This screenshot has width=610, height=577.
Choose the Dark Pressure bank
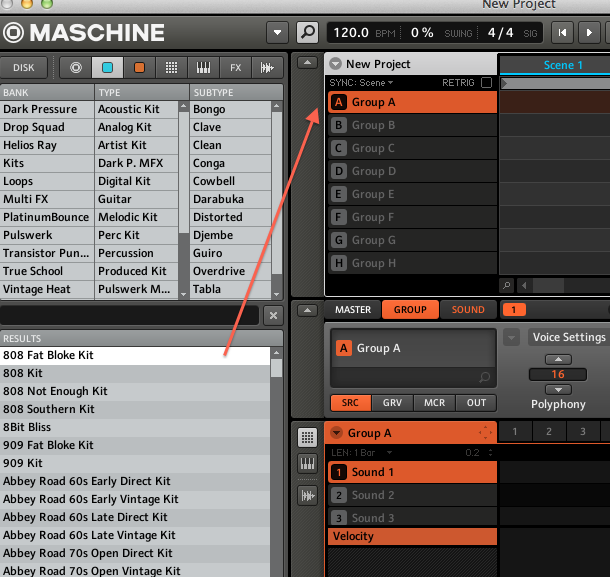(47, 109)
